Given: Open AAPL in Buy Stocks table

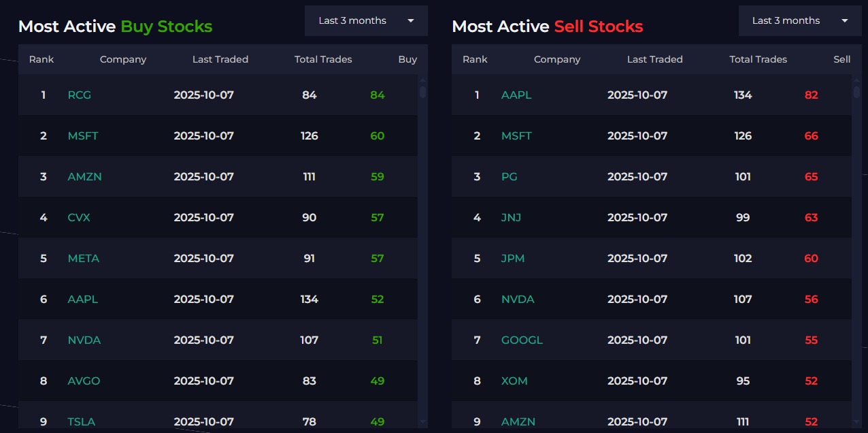Looking at the screenshot, I should point(83,299).
